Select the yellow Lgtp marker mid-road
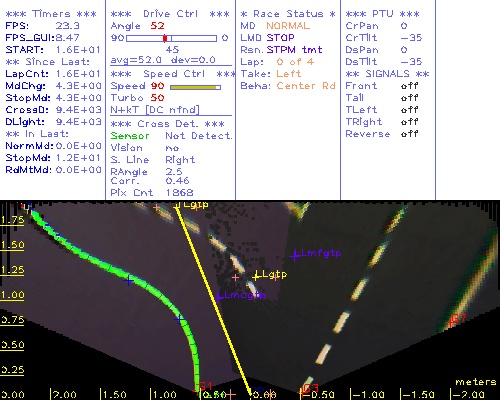 [x=256, y=276]
